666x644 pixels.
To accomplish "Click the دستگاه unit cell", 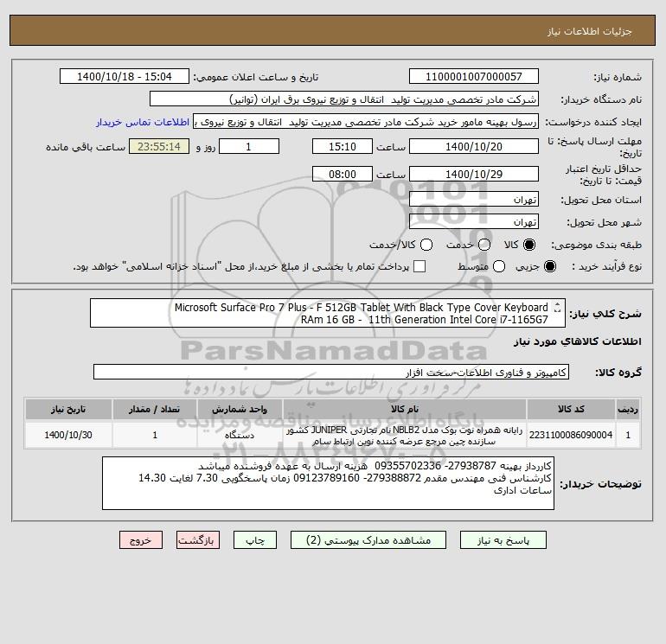I will (240, 435).
